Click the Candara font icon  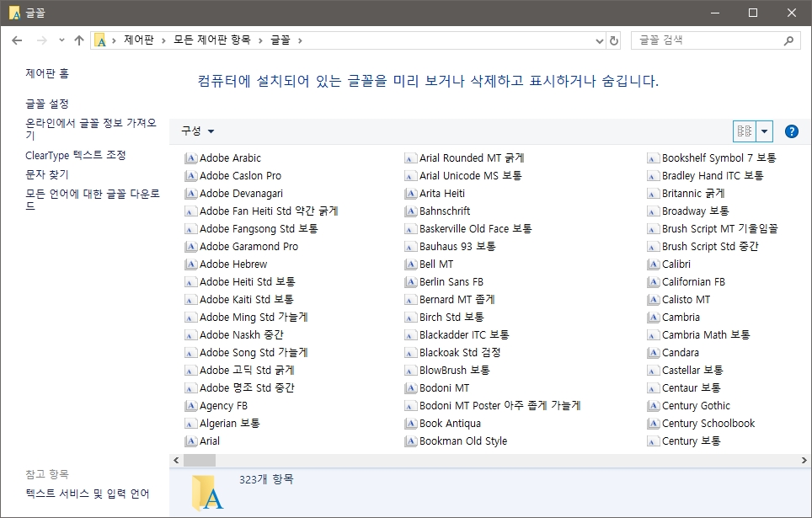pos(654,353)
